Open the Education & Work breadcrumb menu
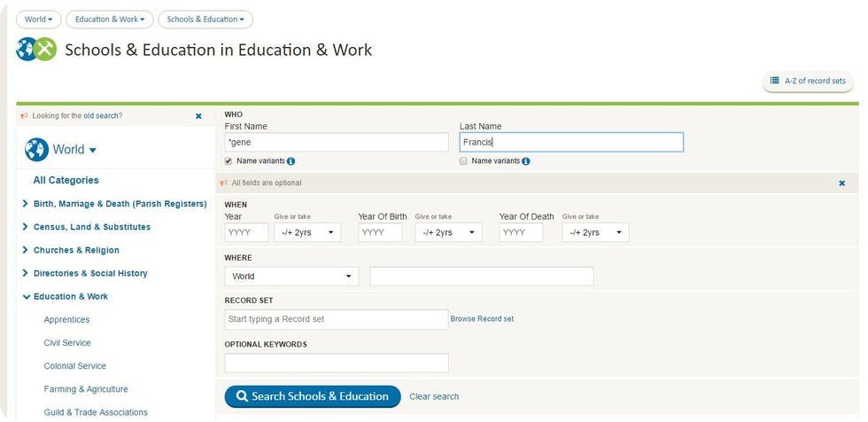Image resolution: width=868 pixels, height=422 pixels. [x=109, y=20]
